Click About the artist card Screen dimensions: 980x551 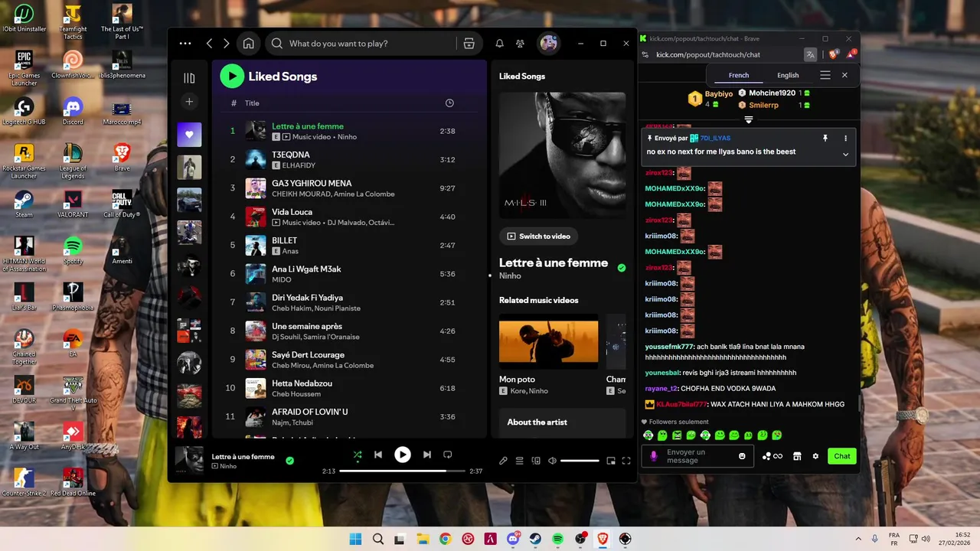click(563, 422)
